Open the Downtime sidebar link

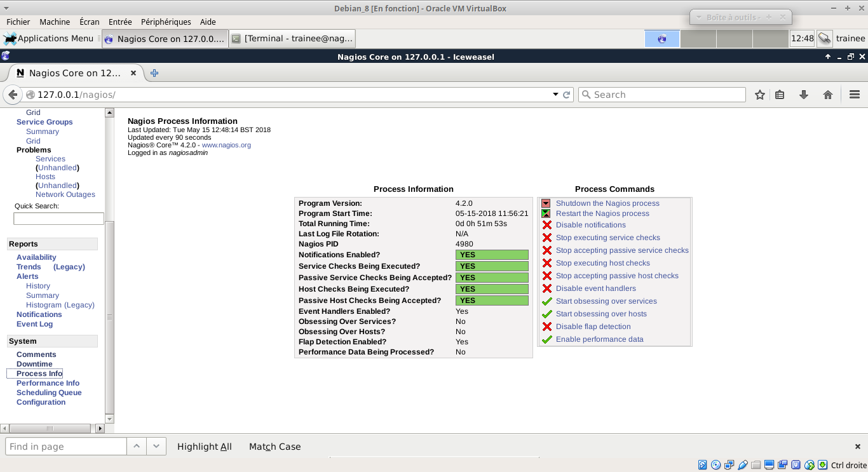34,364
